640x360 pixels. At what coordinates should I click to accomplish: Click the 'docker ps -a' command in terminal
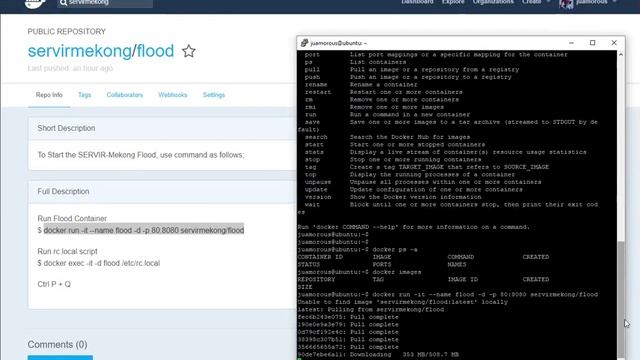395,249
